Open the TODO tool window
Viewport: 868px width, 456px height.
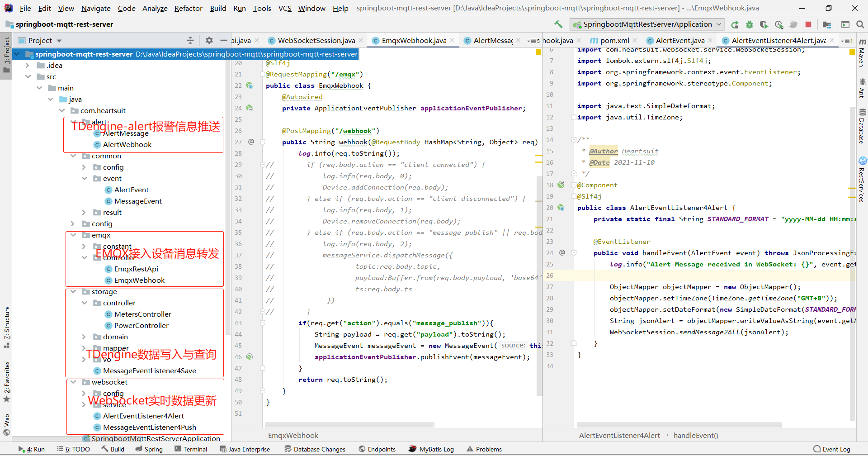[73, 449]
